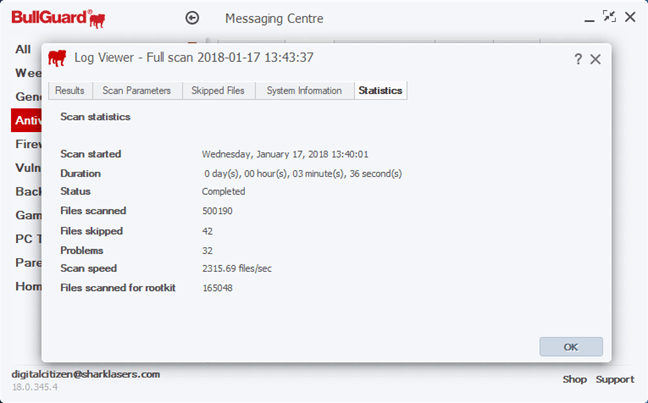Click the digitalcitizen@sharklasers.com account email
Image resolution: width=648 pixels, height=403 pixels.
coord(85,374)
